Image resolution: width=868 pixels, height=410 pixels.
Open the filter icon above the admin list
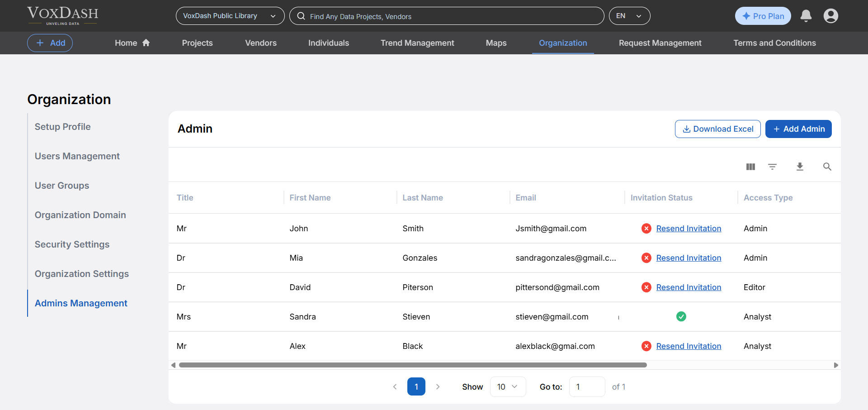[x=772, y=167]
